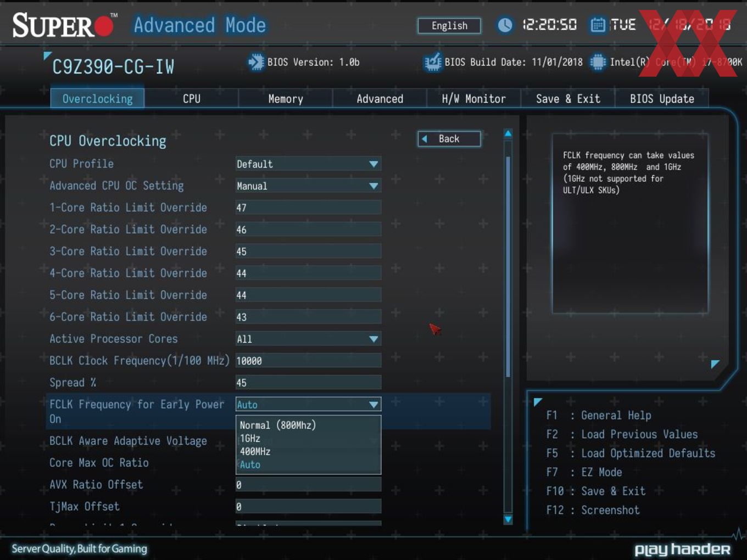747x560 pixels.
Task: Click the FCLK frequency help description
Action: (628, 172)
